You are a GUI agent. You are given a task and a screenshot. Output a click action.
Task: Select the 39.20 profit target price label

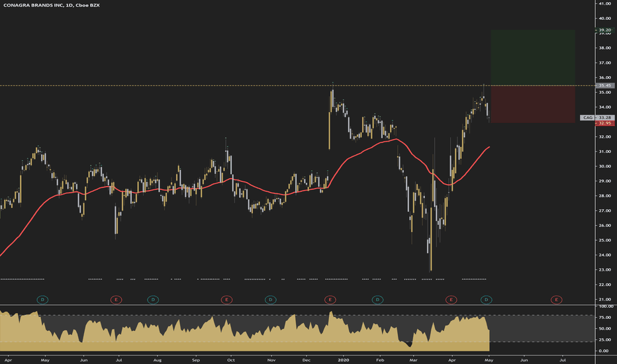(604, 30)
